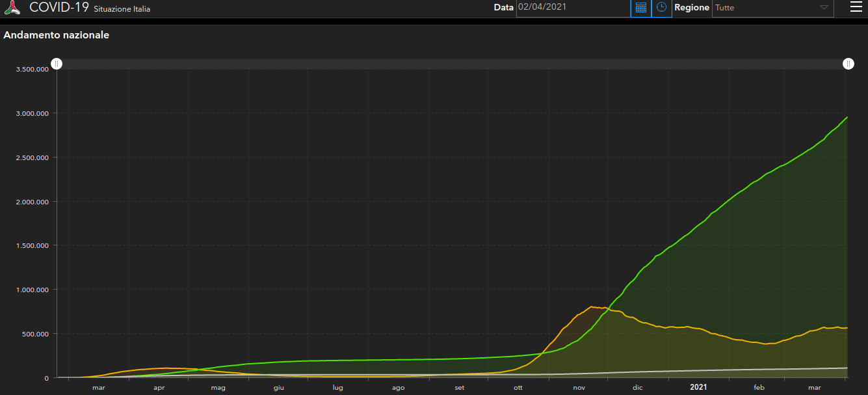Click the Data field with 02/04/2021
The height and width of the screenshot is (395, 868).
click(572, 8)
